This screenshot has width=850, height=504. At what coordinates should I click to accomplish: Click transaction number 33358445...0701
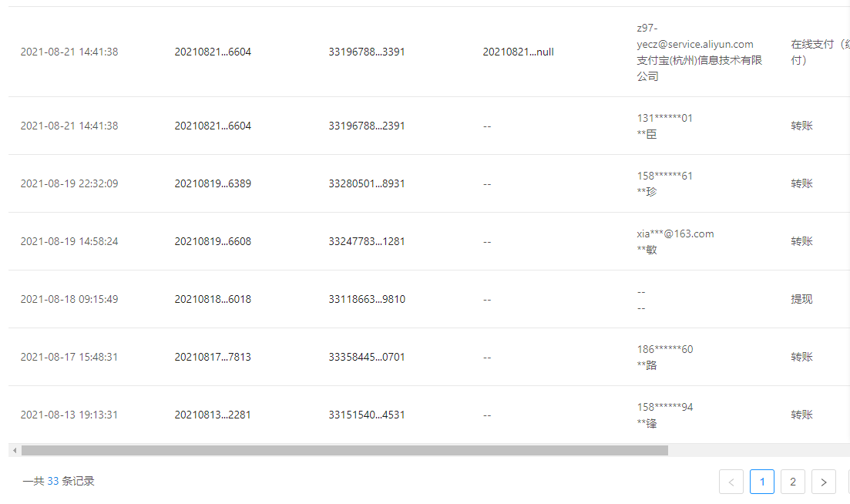[x=367, y=357]
